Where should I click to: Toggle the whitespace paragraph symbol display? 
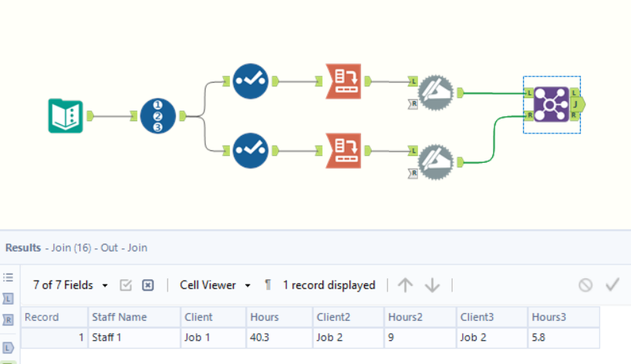(268, 285)
